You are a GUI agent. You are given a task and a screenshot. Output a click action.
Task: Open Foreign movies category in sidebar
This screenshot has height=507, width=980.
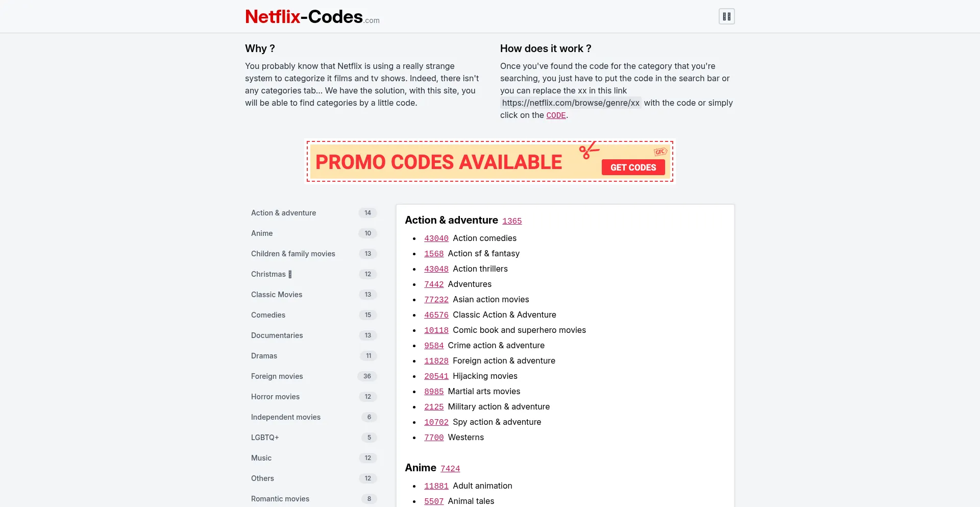point(277,376)
